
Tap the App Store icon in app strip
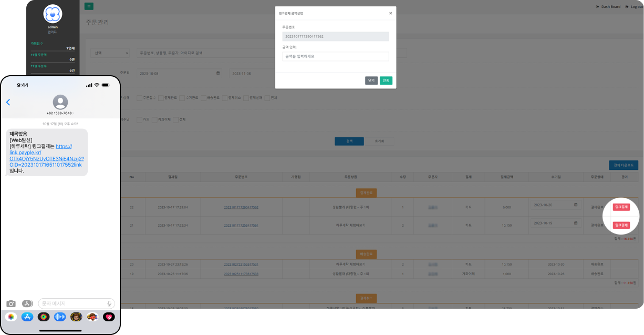27,317
